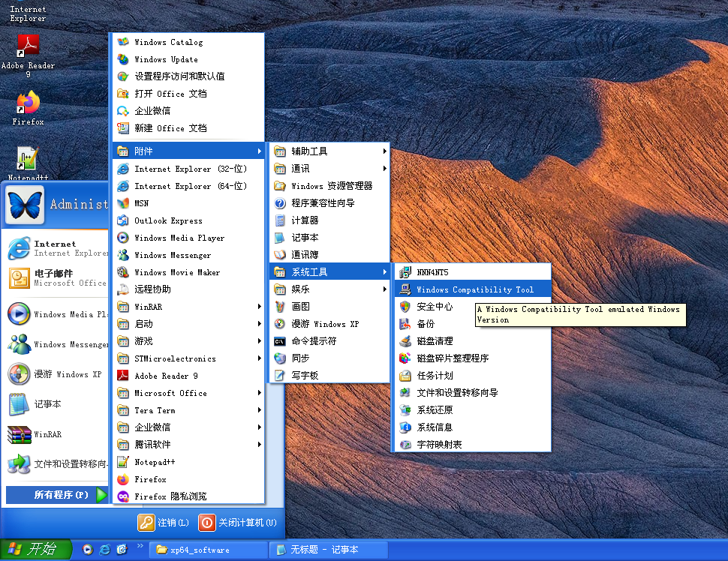Open 腾讯软件 folder entry
Image resolution: width=728 pixels, height=561 pixels.
click(188, 445)
